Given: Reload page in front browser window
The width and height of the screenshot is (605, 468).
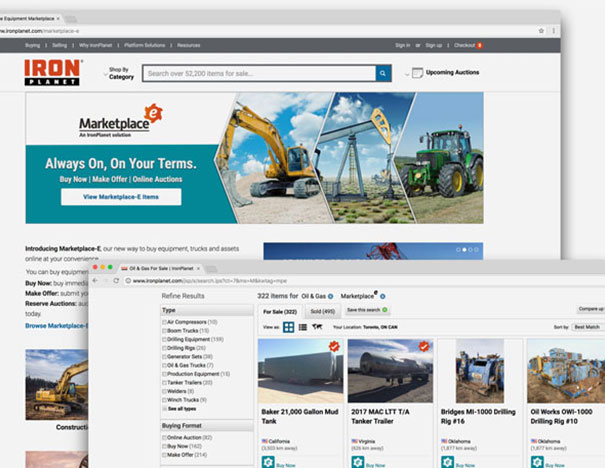Looking at the screenshot, I should pos(116,280).
